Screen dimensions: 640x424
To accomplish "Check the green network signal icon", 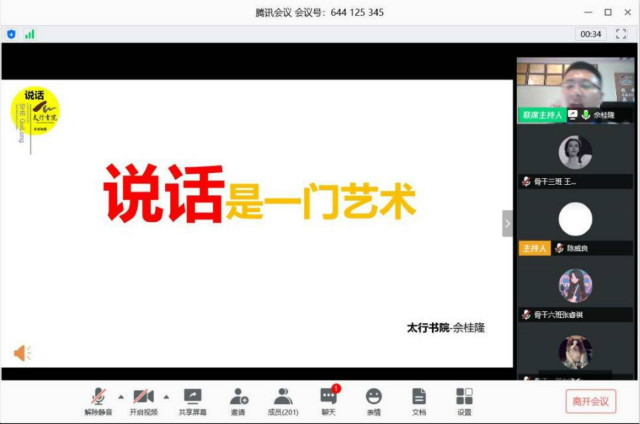I will pyautogui.click(x=30, y=34).
